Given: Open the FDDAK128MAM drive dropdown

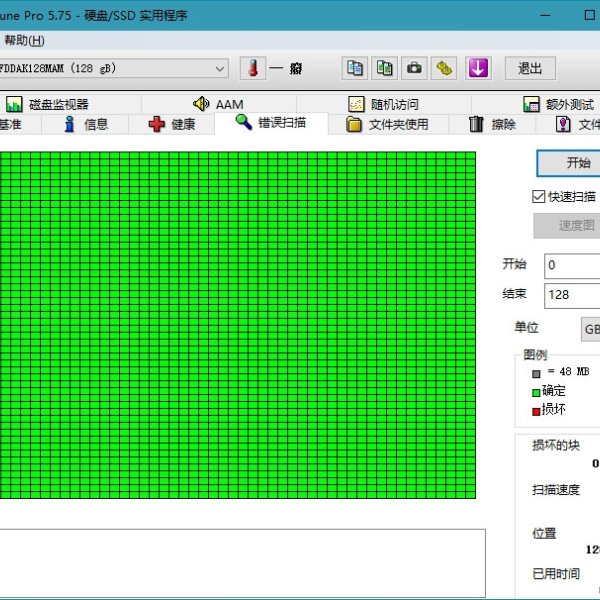Looking at the screenshot, I should click(x=113, y=68).
